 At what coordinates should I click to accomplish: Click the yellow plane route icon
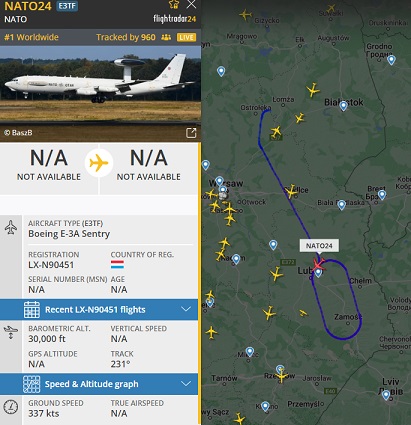click(x=99, y=163)
